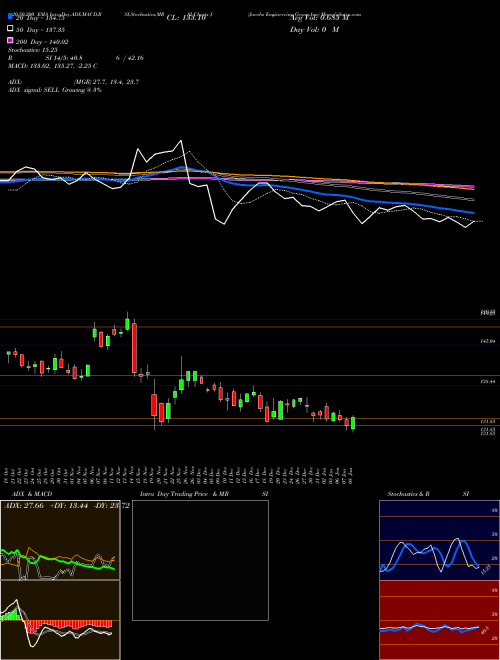
Task: Click the 'CL: 133.10' closing price label
Action: (x=186, y=18)
